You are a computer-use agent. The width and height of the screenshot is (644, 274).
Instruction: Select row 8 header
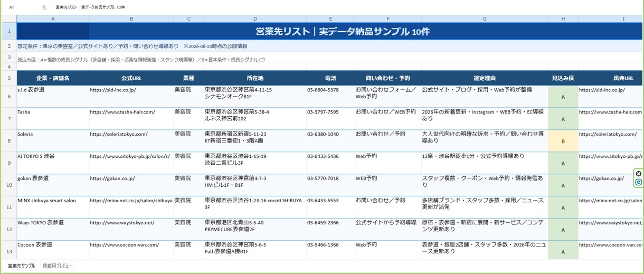9,141
